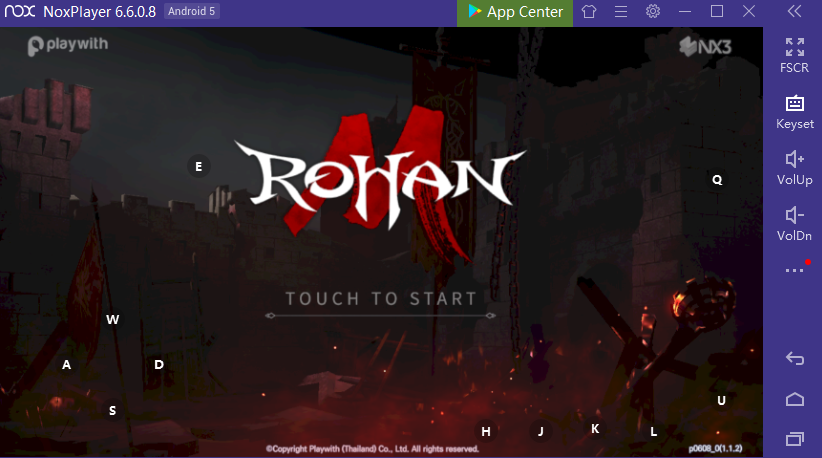Open the NoxPlayer hamburger menu
The width and height of the screenshot is (822, 458).
(621, 12)
